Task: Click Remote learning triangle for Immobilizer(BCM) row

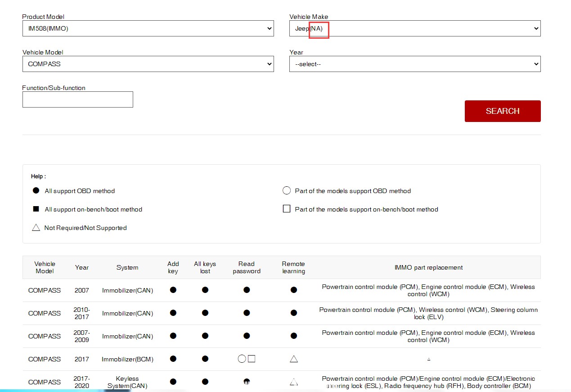Action: [x=294, y=359]
